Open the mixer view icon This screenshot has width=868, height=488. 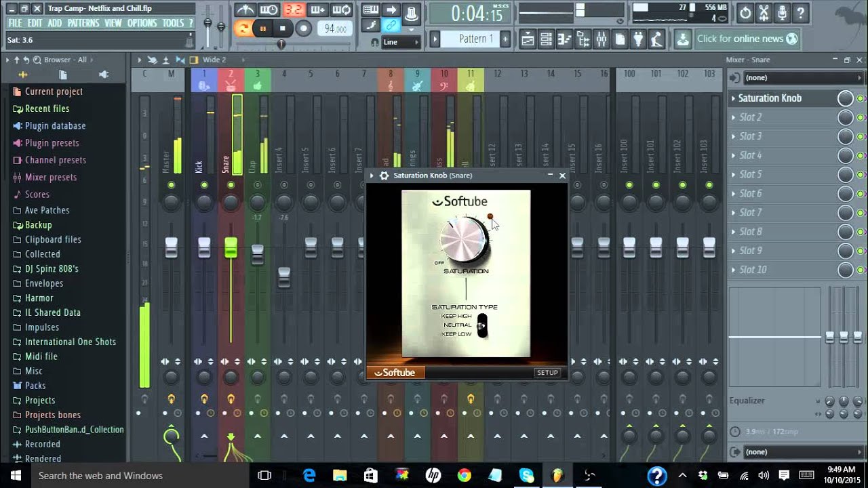601,39
